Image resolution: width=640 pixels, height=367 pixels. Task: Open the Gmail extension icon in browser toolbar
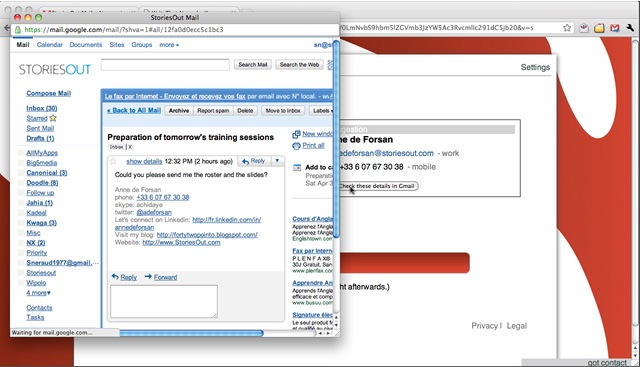pyautogui.click(x=615, y=28)
